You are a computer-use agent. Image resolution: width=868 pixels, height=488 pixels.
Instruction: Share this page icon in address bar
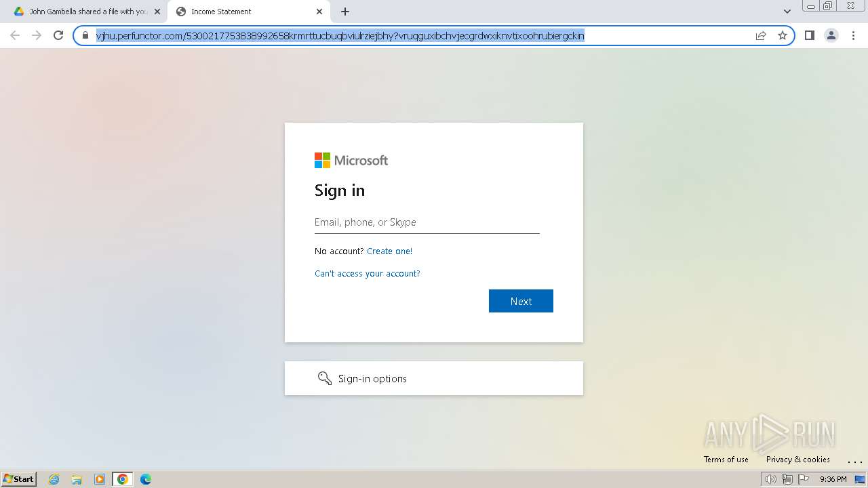click(x=761, y=35)
